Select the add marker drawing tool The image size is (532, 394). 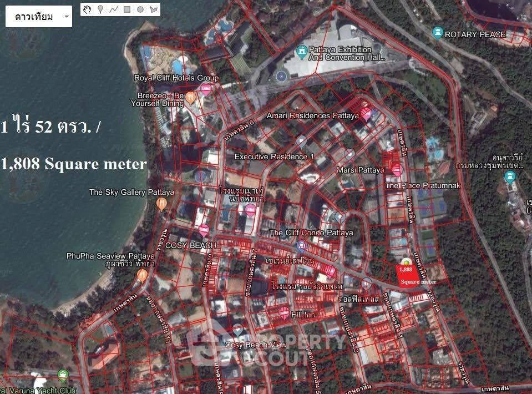(x=100, y=9)
